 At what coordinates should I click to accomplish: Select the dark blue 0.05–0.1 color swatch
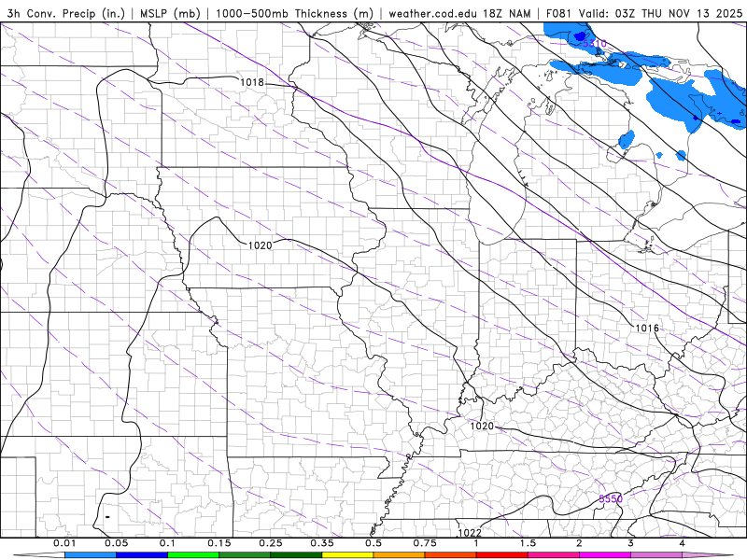(142, 555)
